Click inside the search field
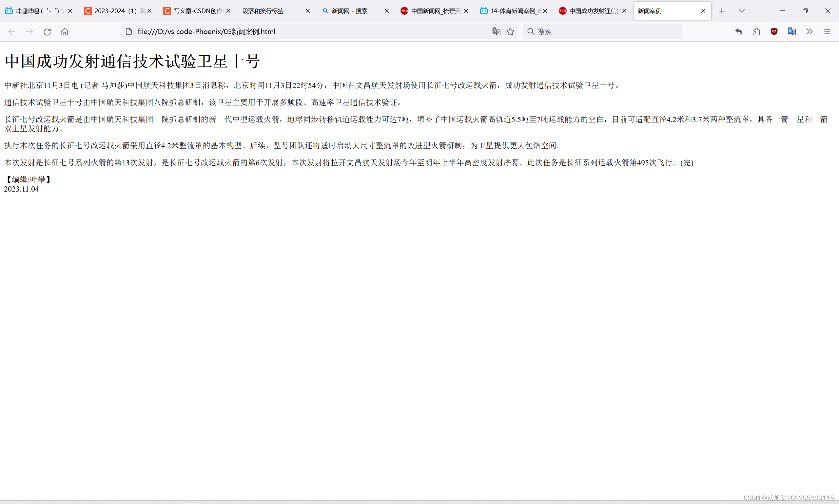839x504 pixels. (595, 31)
